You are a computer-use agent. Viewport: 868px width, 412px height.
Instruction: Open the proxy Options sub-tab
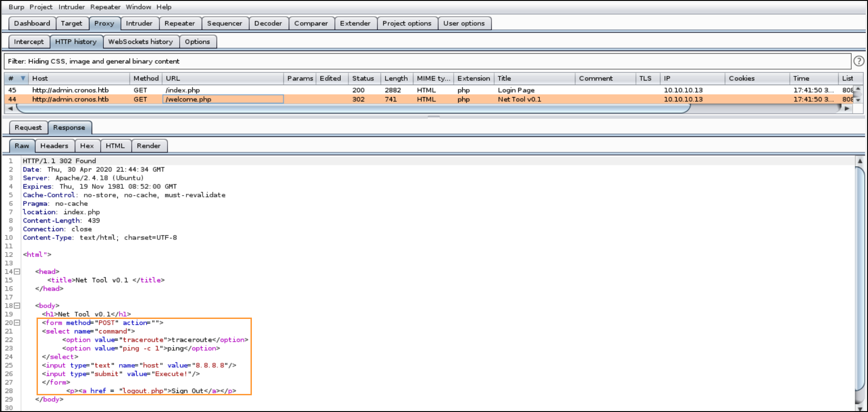point(197,42)
